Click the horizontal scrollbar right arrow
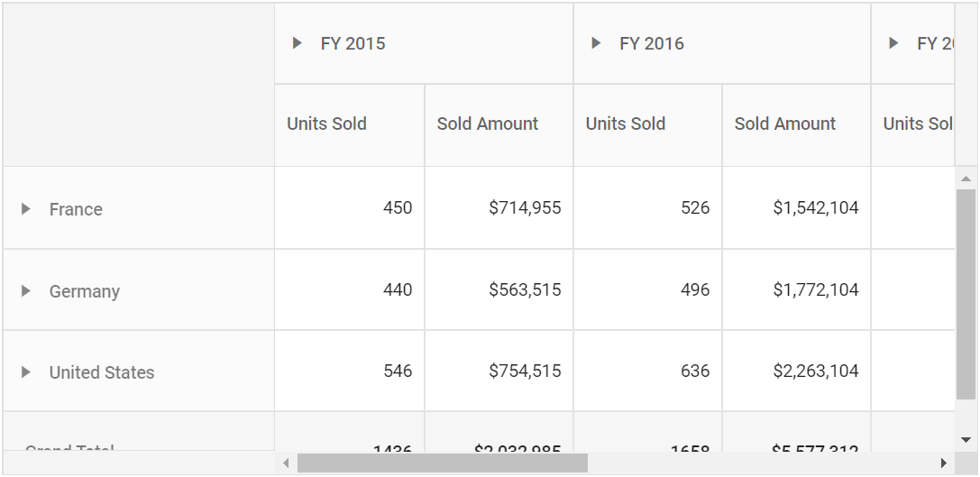This screenshot has width=980, height=477. (944, 463)
